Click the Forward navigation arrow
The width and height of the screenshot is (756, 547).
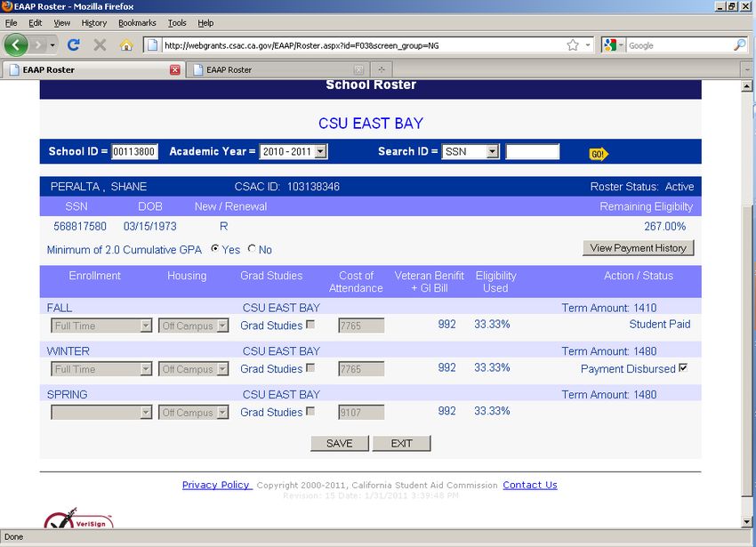[37, 45]
